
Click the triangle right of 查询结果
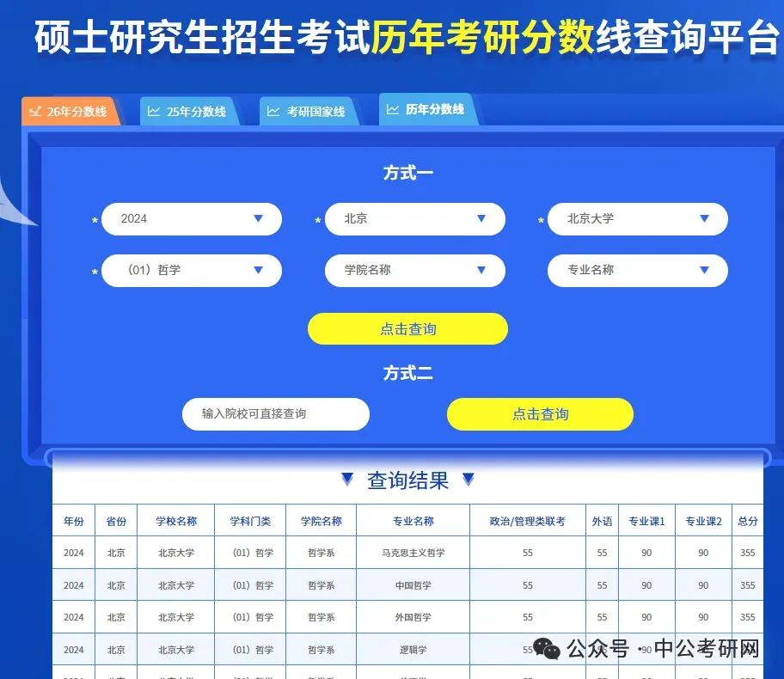tap(468, 479)
